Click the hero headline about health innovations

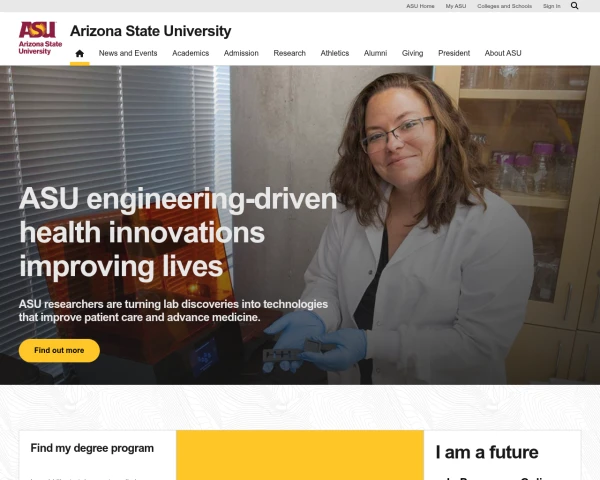[x=178, y=233]
